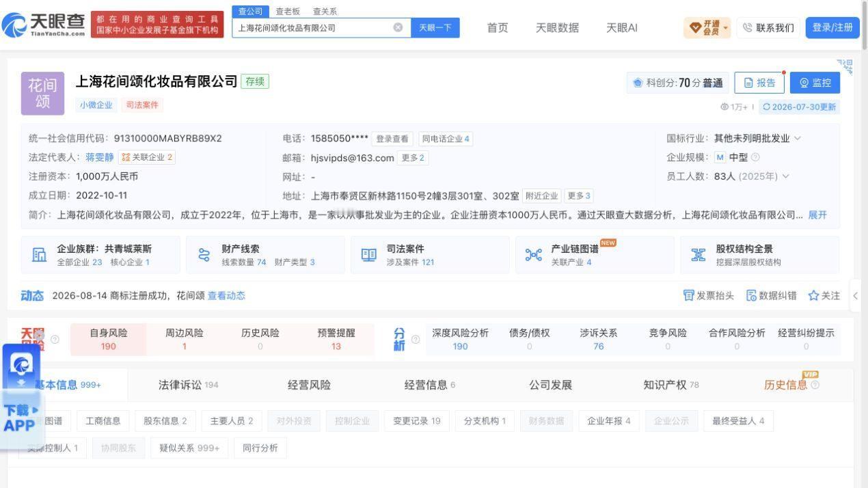This screenshot has height=488, width=868.
Task: Click the 同电话企业 4 tag
Action: tap(446, 139)
